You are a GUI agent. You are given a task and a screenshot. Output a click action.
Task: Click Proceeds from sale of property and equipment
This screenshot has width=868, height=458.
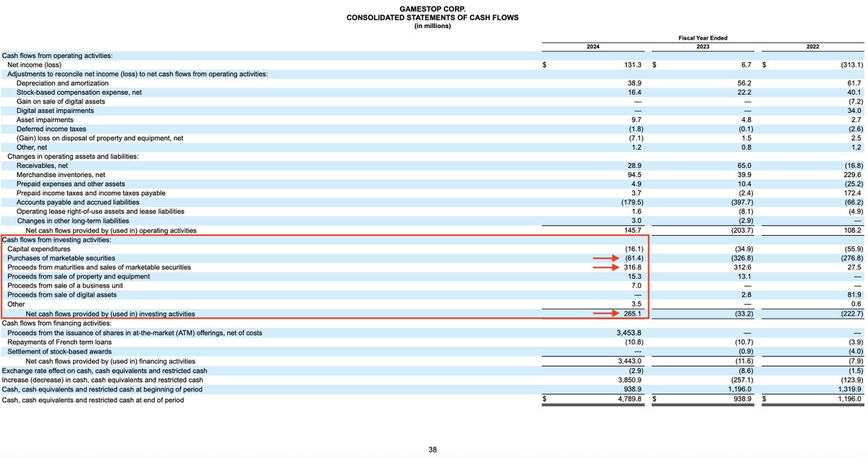(79, 276)
